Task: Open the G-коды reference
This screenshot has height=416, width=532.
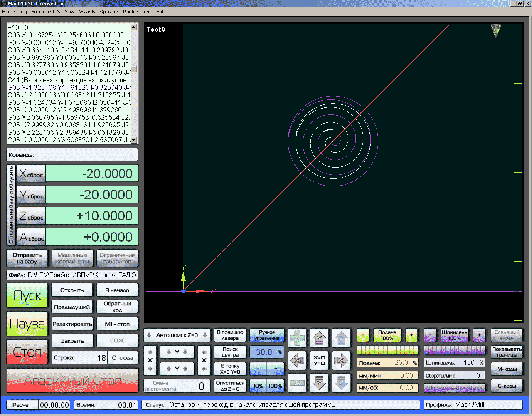Action: (x=507, y=386)
